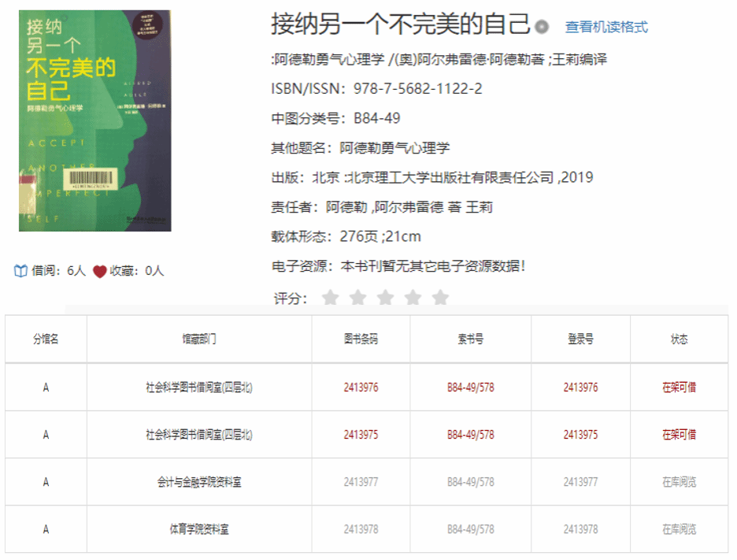The width and height of the screenshot is (737, 560).
Task: Open the 查看机读格式 link
Action: click(606, 27)
